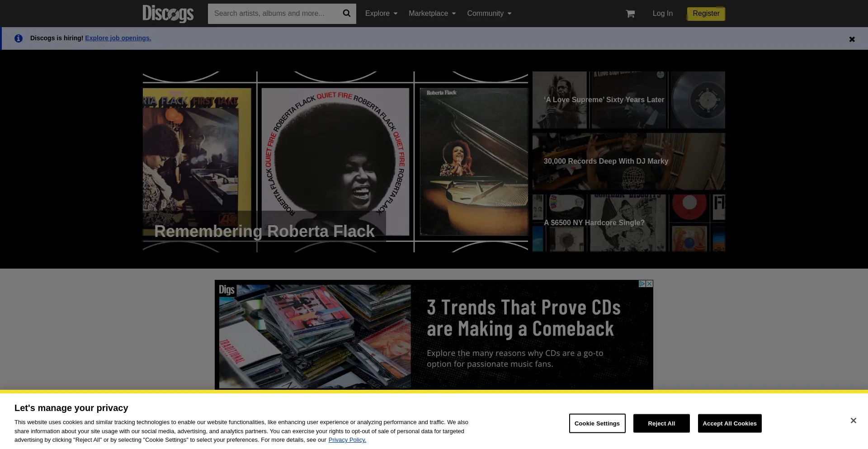Click the 3 Trends CDs Comeback ad headline
The image size is (868, 449).
524,318
